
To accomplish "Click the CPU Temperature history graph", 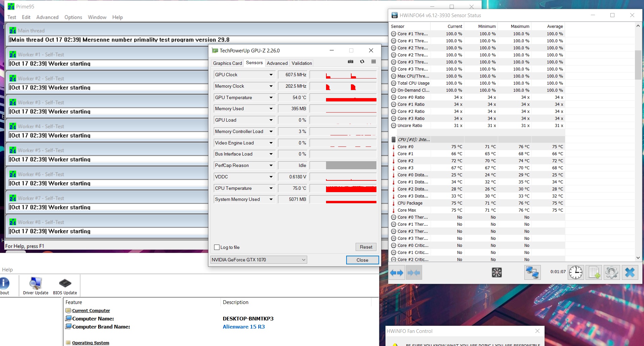I will [x=343, y=188].
